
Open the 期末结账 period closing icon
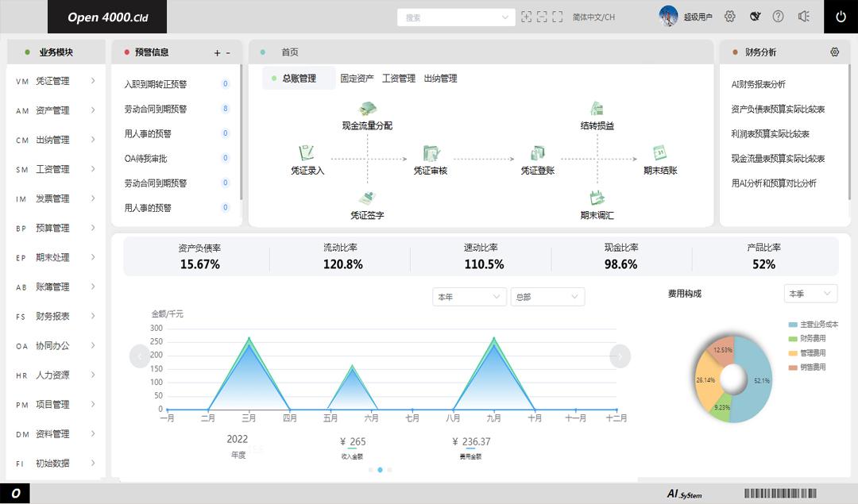click(x=660, y=152)
